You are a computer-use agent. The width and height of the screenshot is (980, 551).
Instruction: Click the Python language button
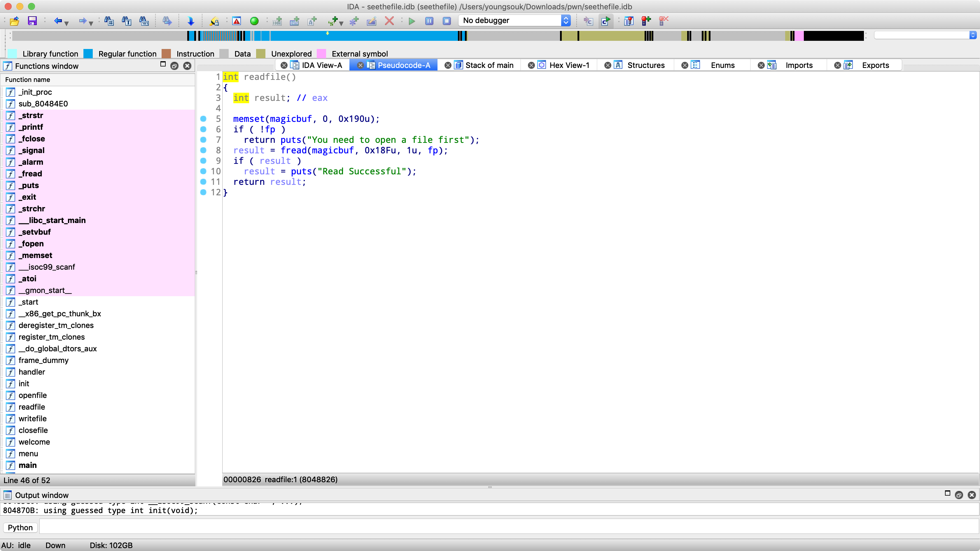20,527
